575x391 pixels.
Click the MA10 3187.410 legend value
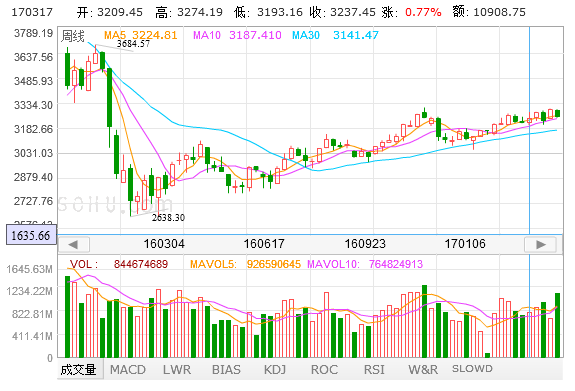coord(237,35)
